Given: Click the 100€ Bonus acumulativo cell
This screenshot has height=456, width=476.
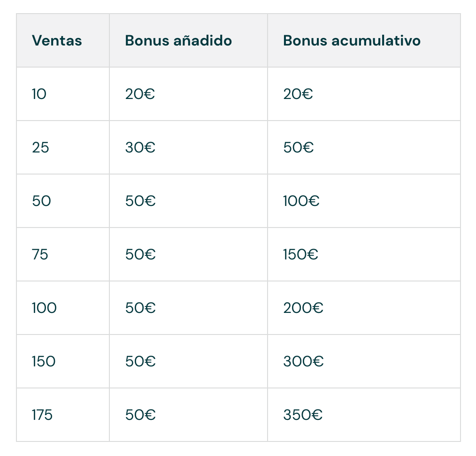Looking at the screenshot, I should (301, 201).
